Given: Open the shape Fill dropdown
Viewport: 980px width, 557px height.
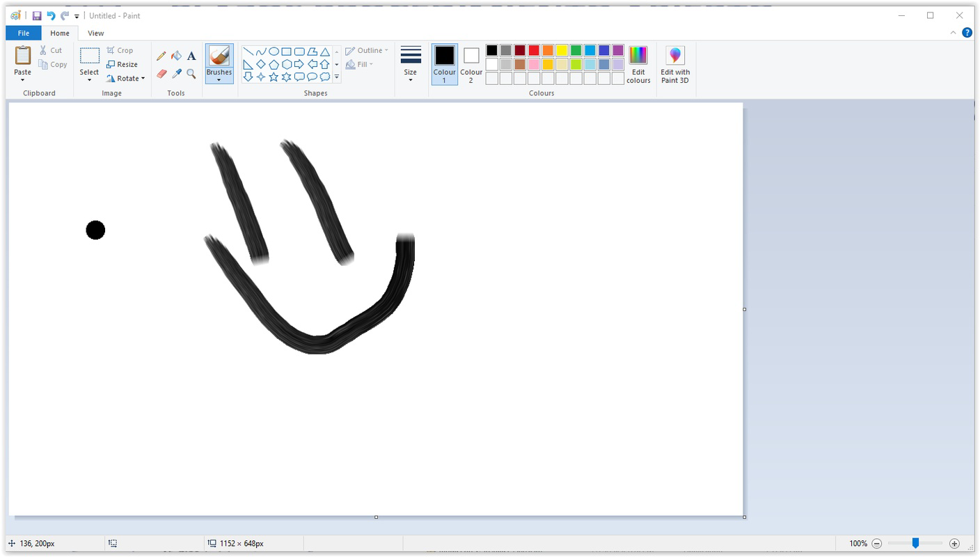Looking at the screenshot, I should pos(359,64).
